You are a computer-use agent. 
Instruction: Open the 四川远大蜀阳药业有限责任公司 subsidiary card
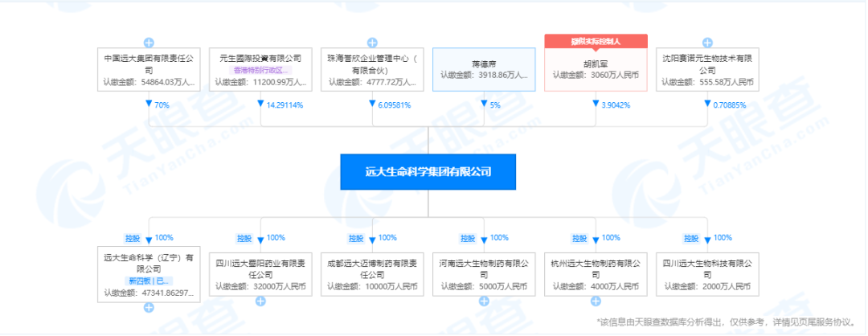260,275
